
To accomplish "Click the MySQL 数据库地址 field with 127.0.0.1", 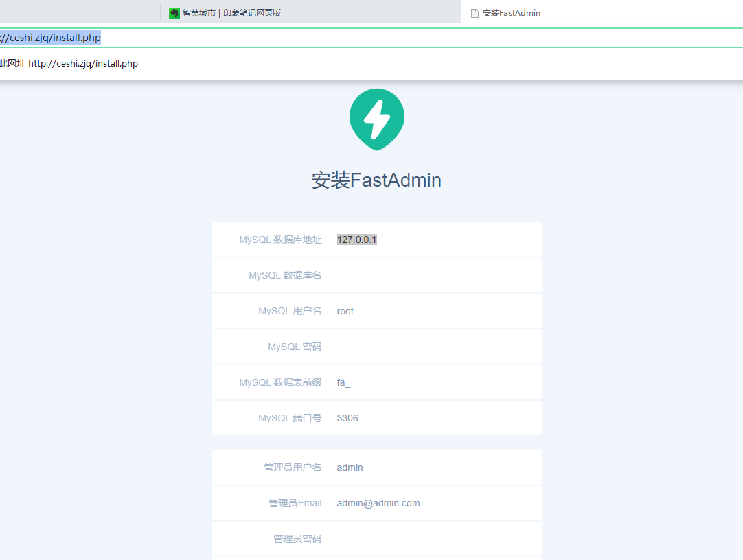I will coord(437,240).
